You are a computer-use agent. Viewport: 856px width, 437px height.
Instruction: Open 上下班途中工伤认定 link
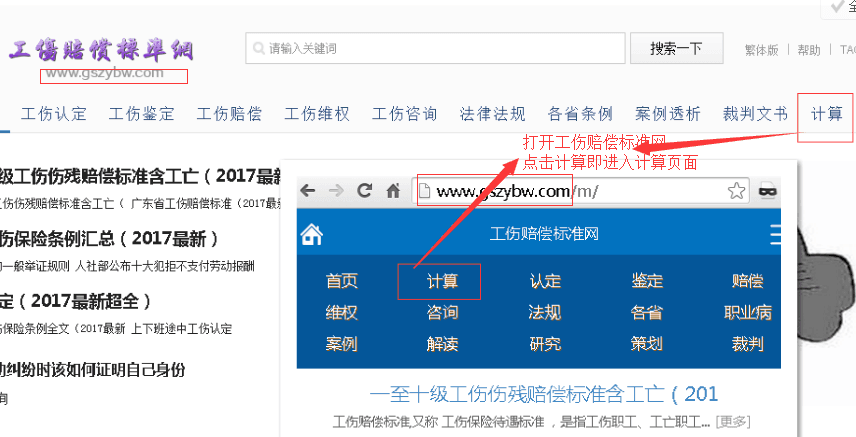tap(182, 329)
